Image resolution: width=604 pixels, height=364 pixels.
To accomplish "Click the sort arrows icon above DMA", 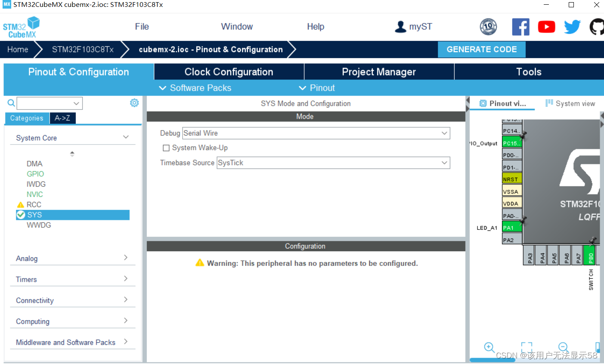I will (x=72, y=154).
